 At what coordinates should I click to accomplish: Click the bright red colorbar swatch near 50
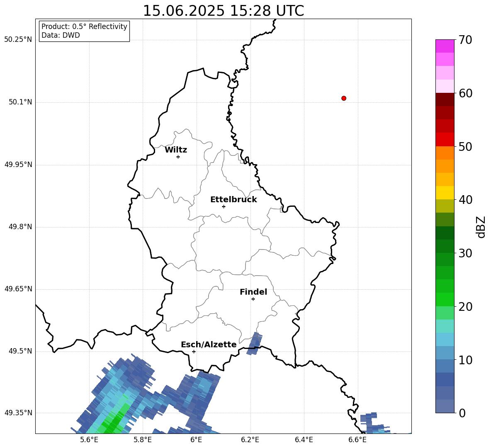pos(445,140)
